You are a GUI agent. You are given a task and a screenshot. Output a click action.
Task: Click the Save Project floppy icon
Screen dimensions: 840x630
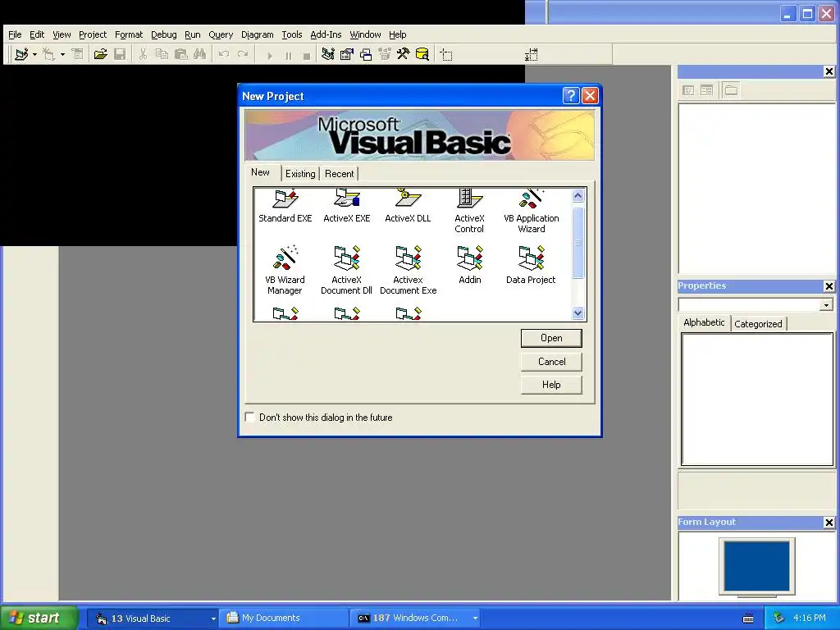[x=120, y=54]
